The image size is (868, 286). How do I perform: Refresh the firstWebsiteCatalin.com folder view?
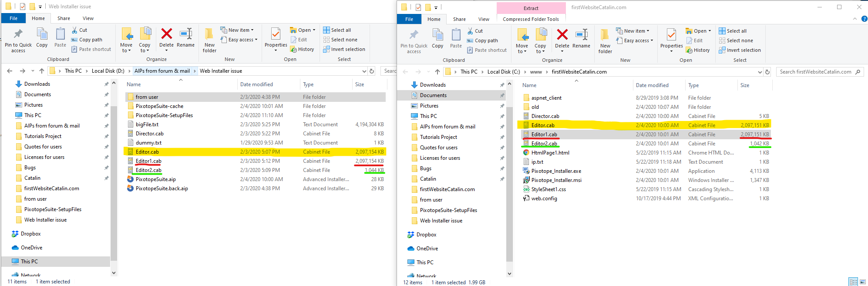767,72
